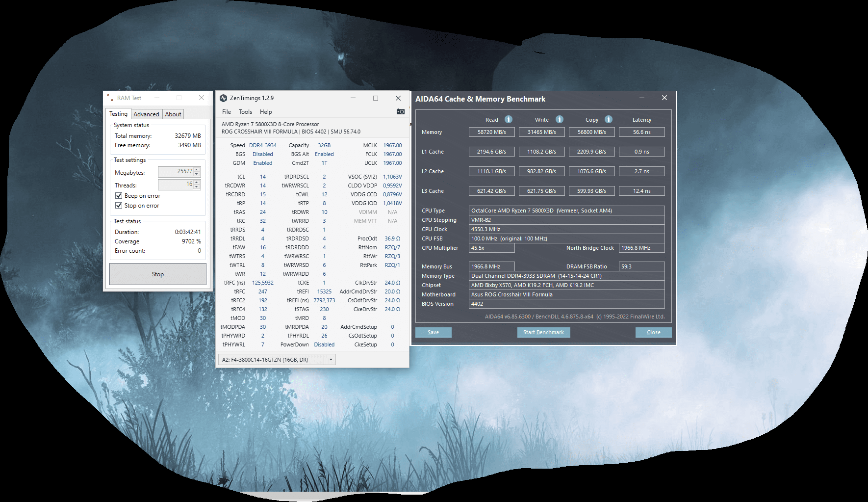This screenshot has height=502, width=868.
Task: Click the info icon next to Read
Action: [x=509, y=119]
